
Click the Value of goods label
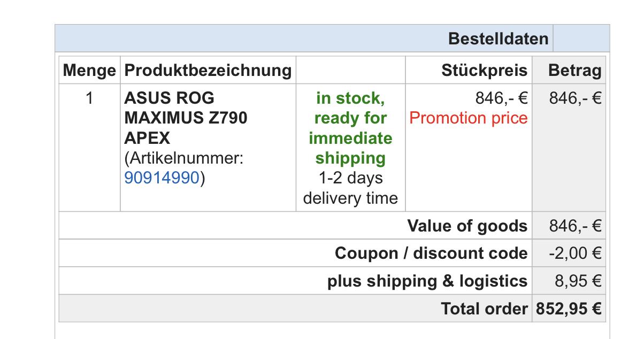coord(467,226)
